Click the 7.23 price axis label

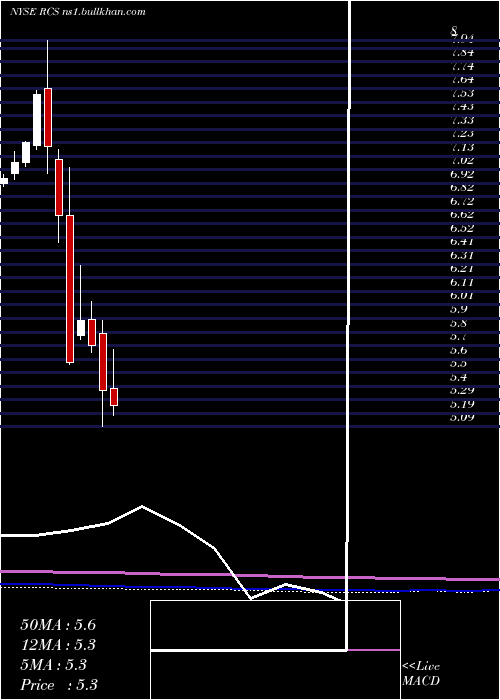(462, 133)
